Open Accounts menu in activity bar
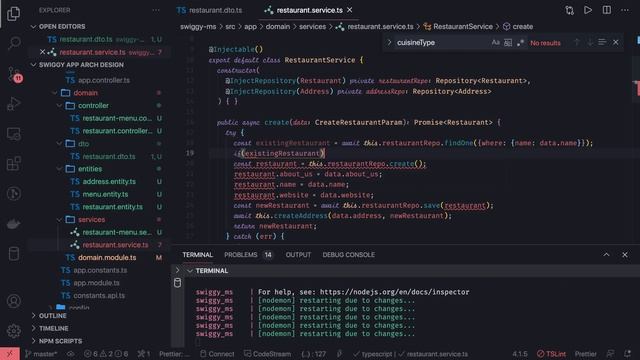The image size is (640, 360). [13, 301]
